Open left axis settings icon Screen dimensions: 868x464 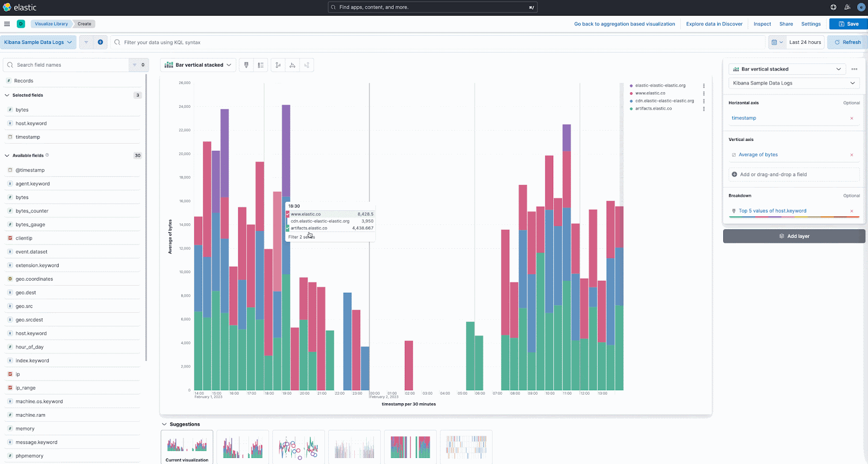[278, 65]
